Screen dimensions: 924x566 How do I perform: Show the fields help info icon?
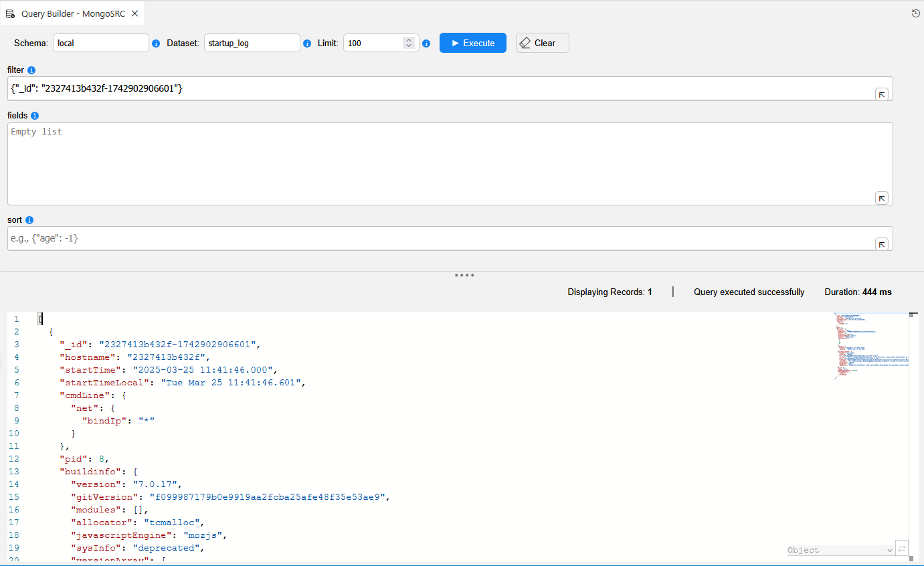(x=35, y=116)
